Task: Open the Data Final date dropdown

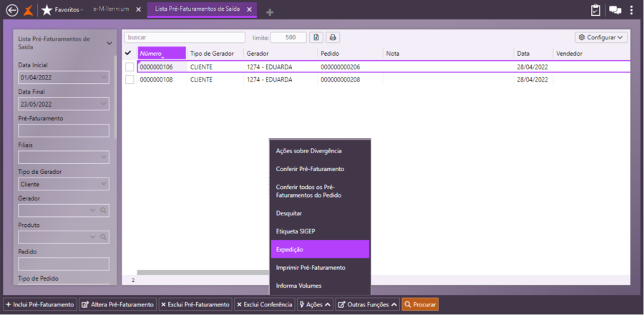Action: [103, 104]
